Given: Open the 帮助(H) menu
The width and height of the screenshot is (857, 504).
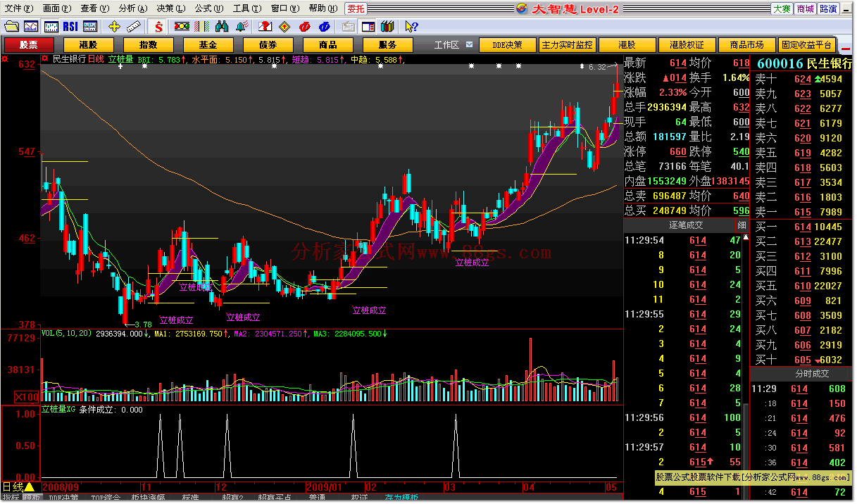Looking at the screenshot, I should (x=323, y=8).
